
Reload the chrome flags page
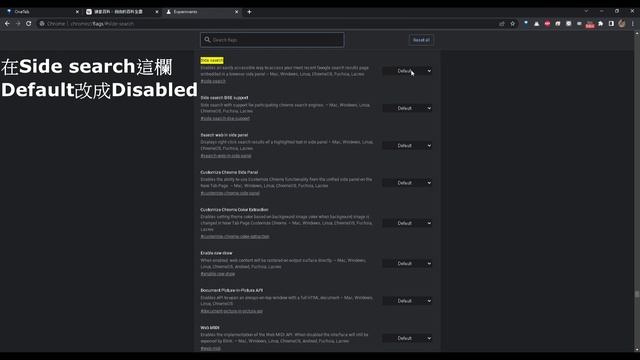[29, 24]
